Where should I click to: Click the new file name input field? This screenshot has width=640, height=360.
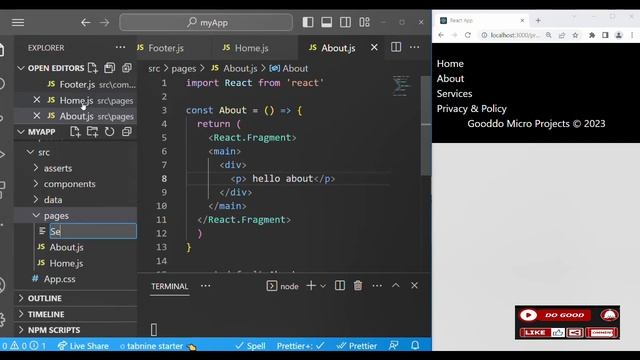coord(93,231)
